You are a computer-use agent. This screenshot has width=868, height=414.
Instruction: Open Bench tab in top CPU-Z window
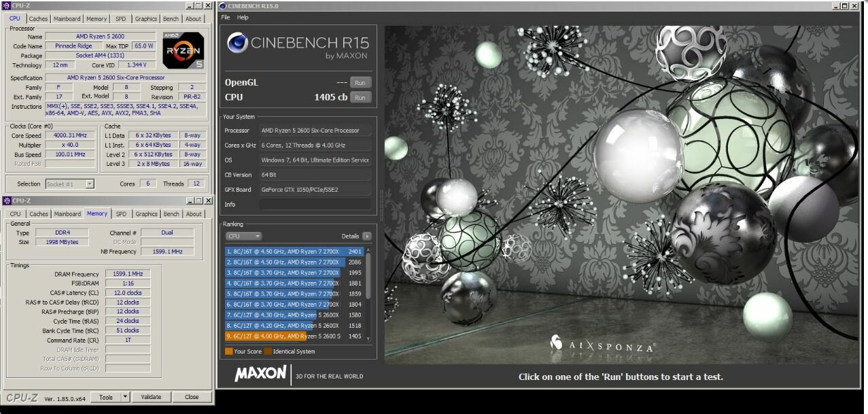click(171, 19)
